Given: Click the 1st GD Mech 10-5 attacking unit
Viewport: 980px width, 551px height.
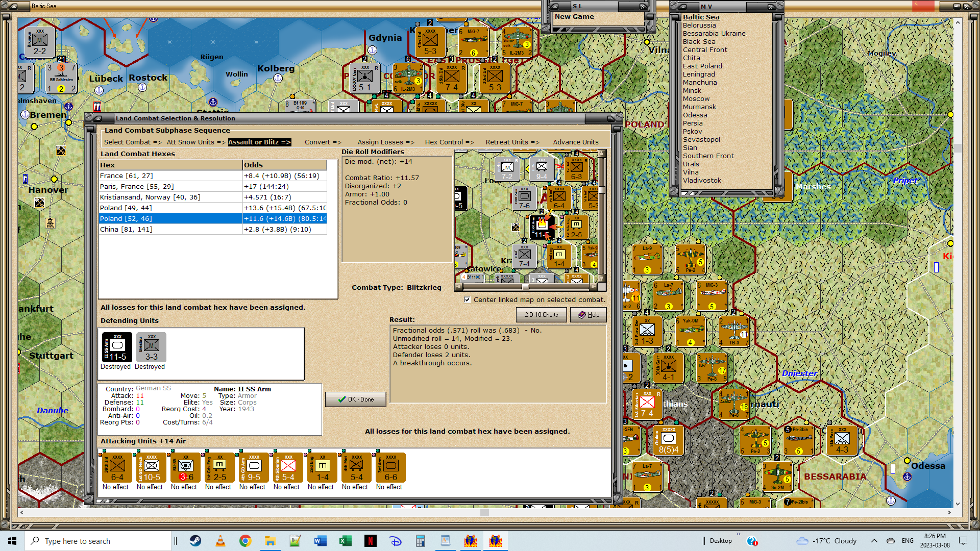Looking at the screenshot, I should pyautogui.click(x=151, y=467).
